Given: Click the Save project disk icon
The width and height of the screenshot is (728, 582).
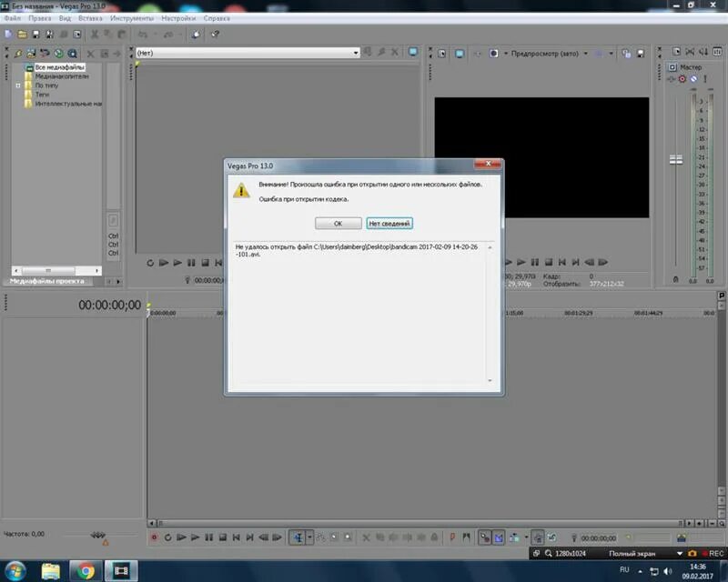Looking at the screenshot, I should tap(35, 35).
